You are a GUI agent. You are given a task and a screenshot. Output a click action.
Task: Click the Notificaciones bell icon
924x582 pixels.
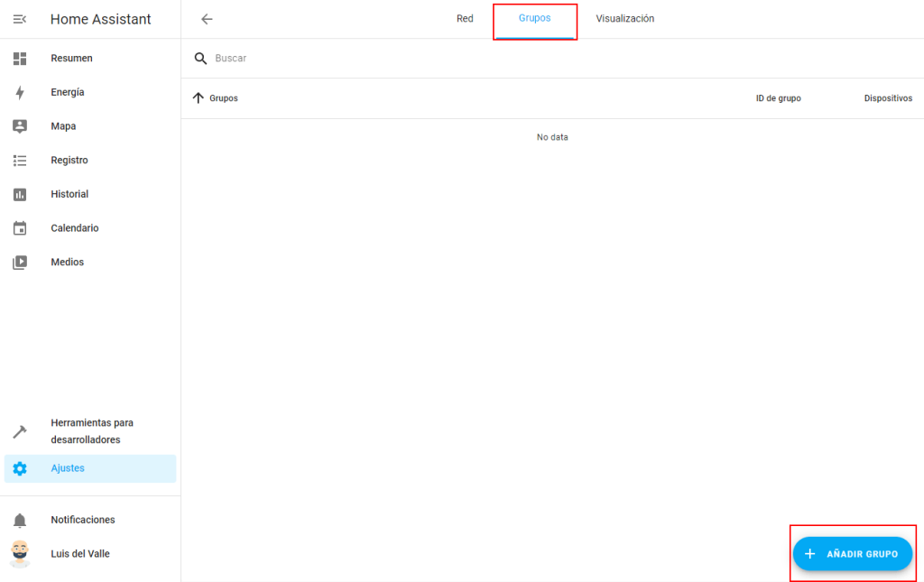20,521
